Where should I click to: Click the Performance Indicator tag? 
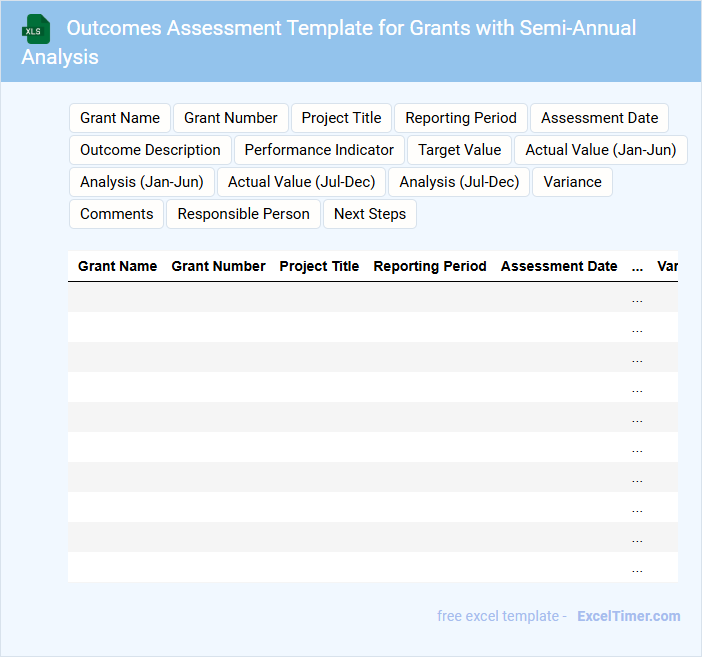click(x=319, y=150)
